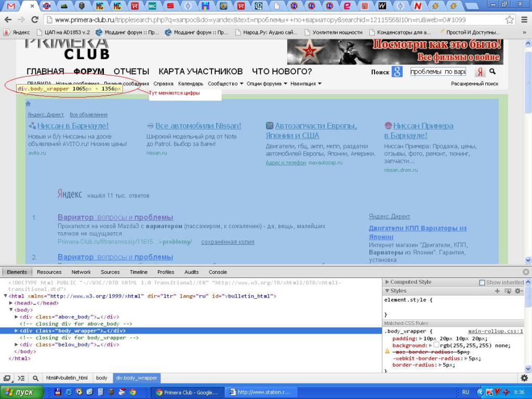Screen dimensions: 532x399
Task: Open the Chrome menu (three lines icon)
Action: coord(524,20)
